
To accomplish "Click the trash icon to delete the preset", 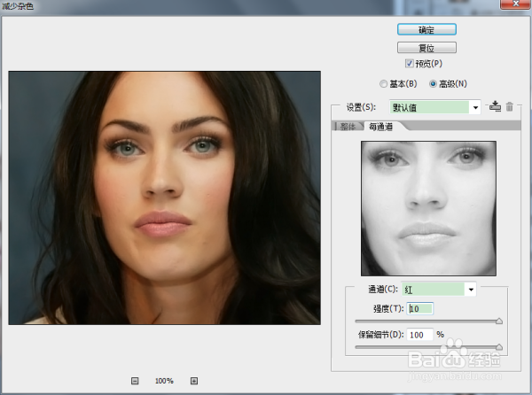I will click(510, 106).
